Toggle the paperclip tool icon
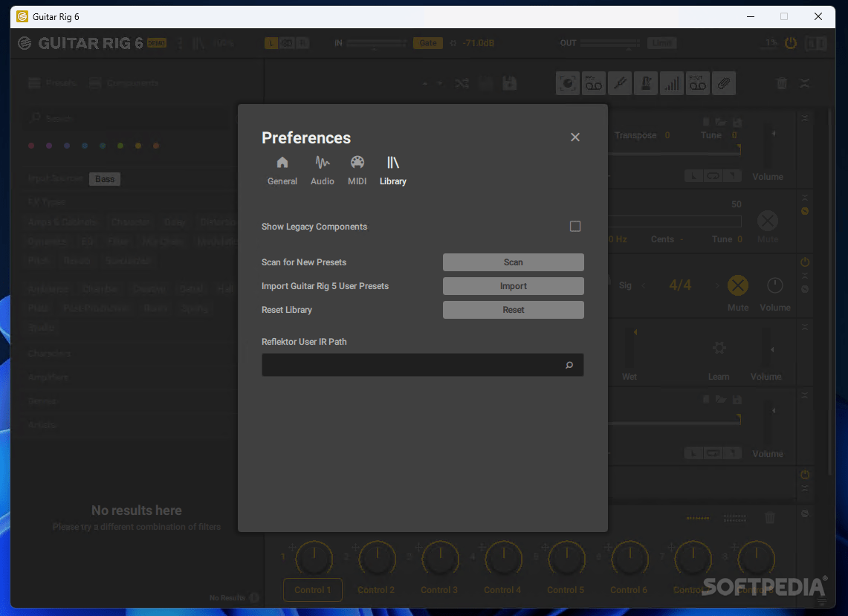Image resolution: width=848 pixels, height=616 pixels. tap(724, 83)
